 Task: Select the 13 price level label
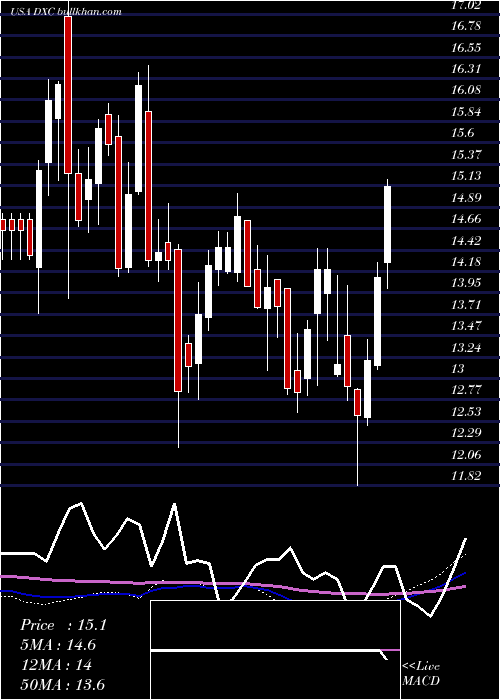[x=458, y=369]
